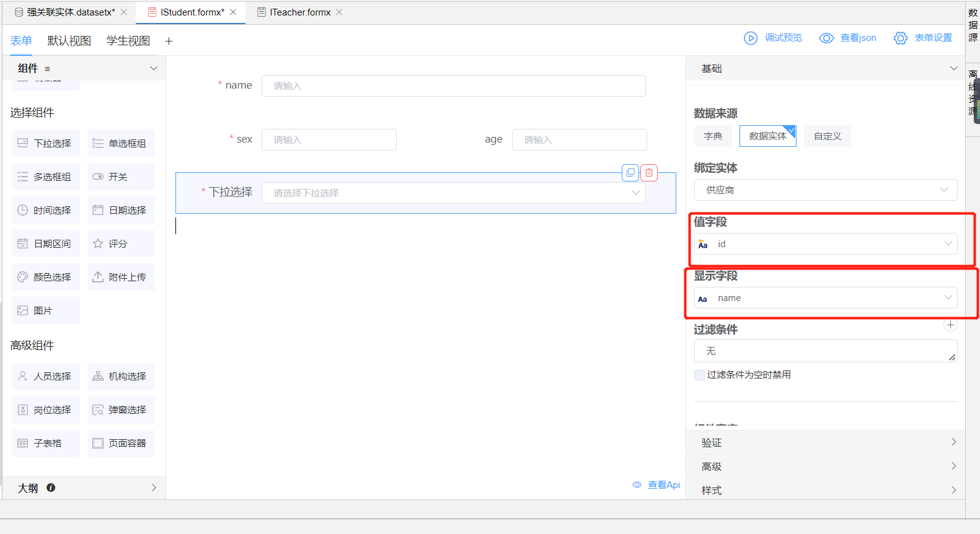Click the name input field

click(453, 86)
